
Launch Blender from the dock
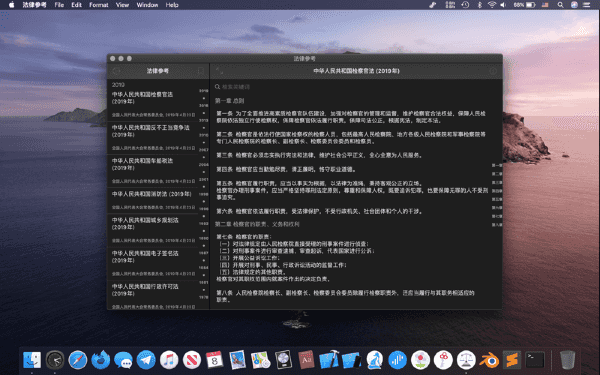tap(489, 360)
